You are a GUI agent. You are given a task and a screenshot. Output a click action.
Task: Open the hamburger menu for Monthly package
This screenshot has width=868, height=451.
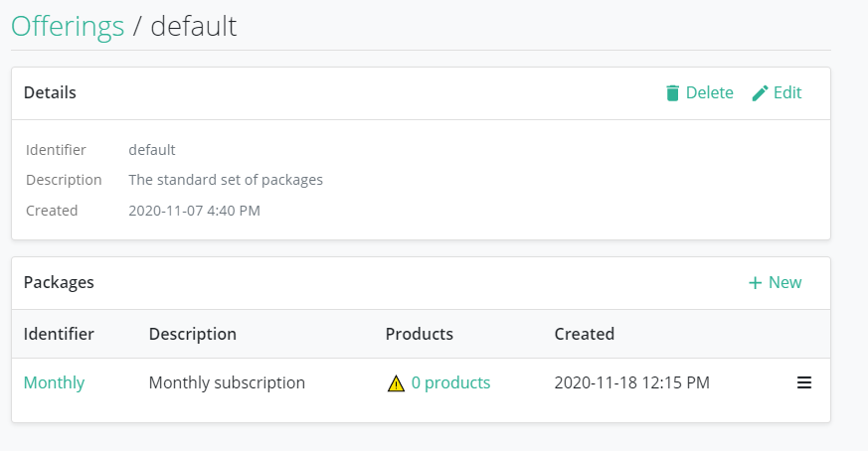804,382
